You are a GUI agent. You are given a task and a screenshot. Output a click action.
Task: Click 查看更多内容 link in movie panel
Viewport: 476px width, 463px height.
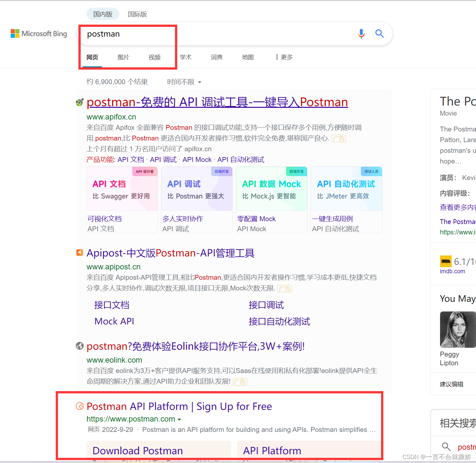coord(458,207)
